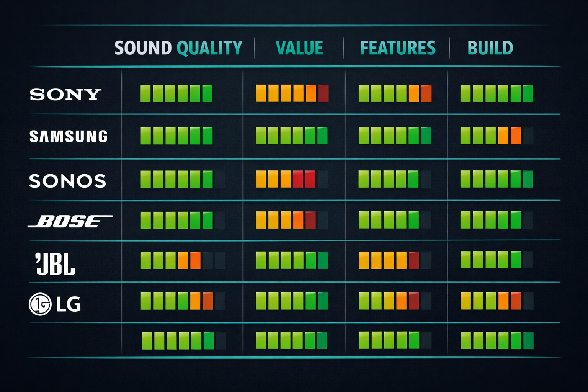The image size is (588, 392).
Task: Click Sonos features rating bar
Action: pyautogui.click(x=395, y=179)
